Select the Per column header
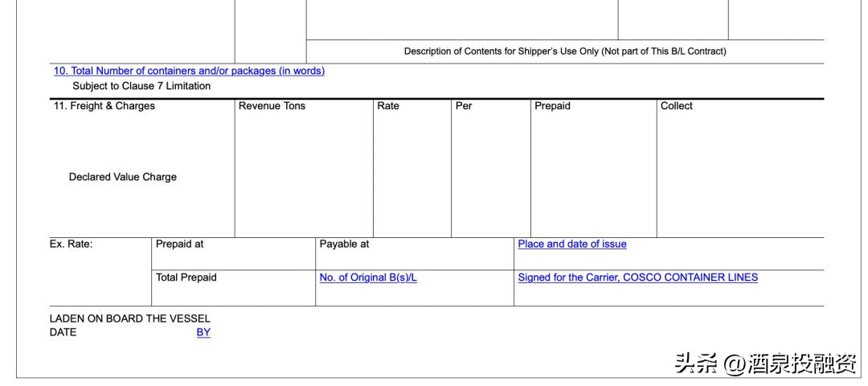The width and height of the screenshot is (868, 386). (464, 106)
